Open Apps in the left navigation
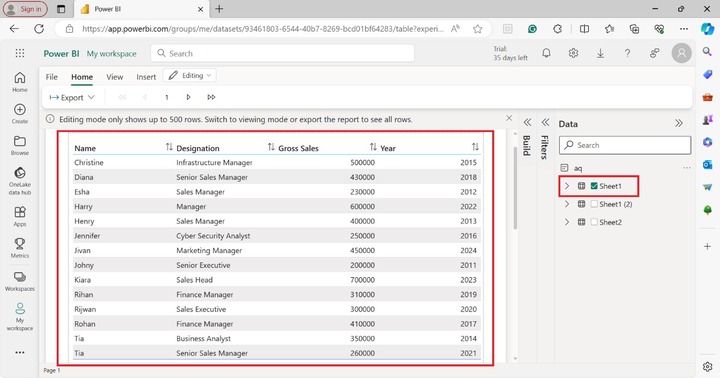 point(20,216)
